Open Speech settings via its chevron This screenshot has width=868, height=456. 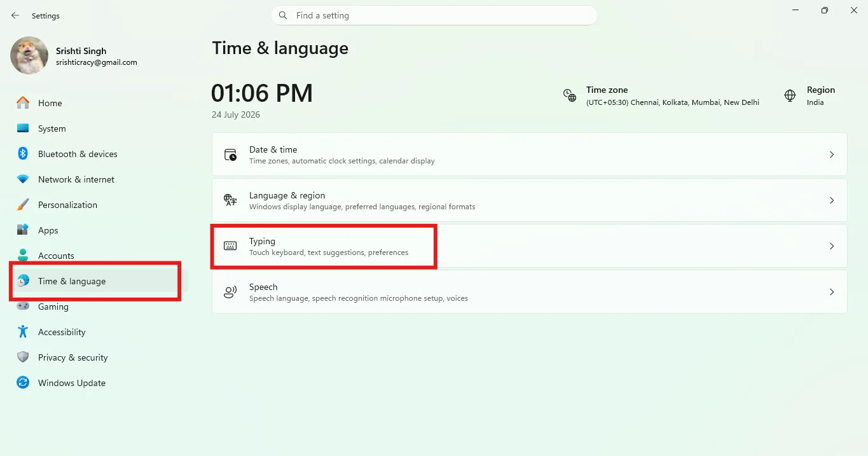point(832,292)
